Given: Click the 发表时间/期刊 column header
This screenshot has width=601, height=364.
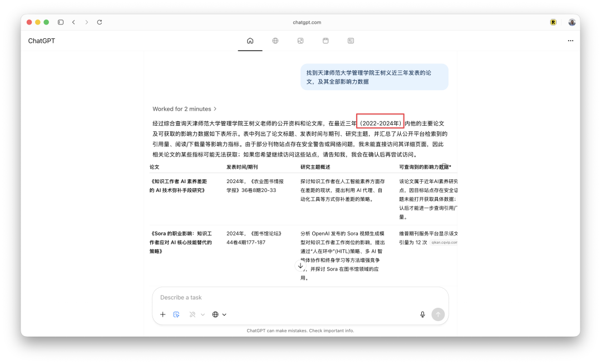Looking at the screenshot, I should (242, 167).
